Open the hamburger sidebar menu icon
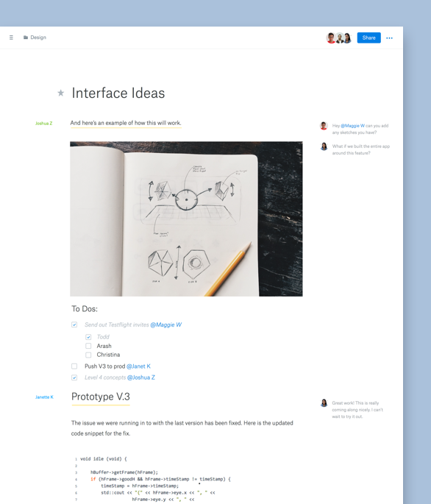This screenshot has width=431, height=504. tap(11, 38)
